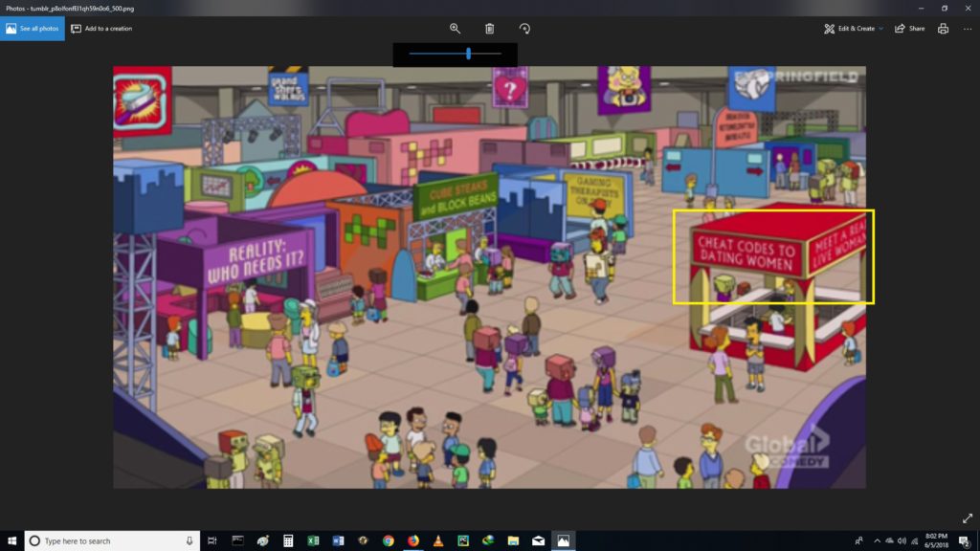Show hidden system tray icons

pyautogui.click(x=877, y=541)
